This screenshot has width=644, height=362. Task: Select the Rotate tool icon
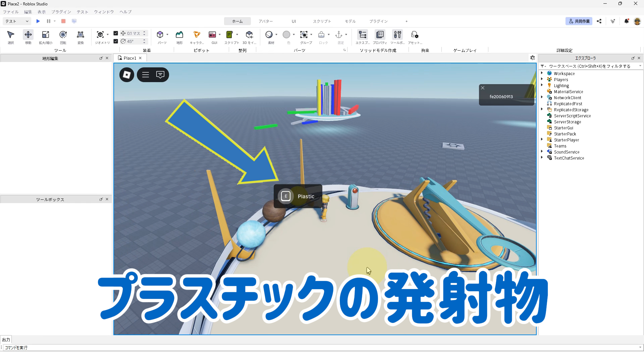(x=63, y=35)
